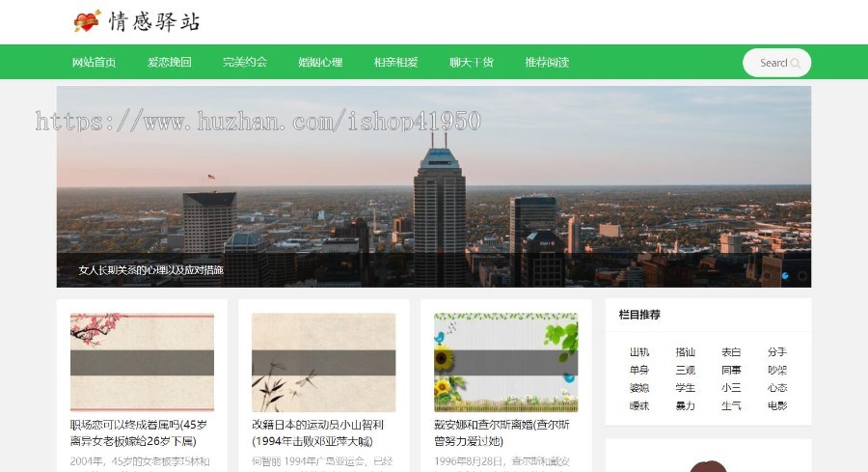The width and height of the screenshot is (868, 472).
Task: Open the 推荐阅读 menu item
Action: 547,62
